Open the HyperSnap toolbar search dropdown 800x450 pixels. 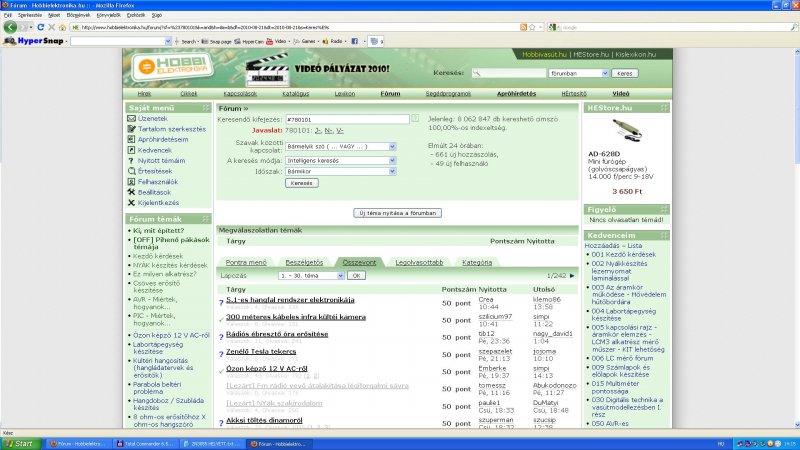pos(168,41)
